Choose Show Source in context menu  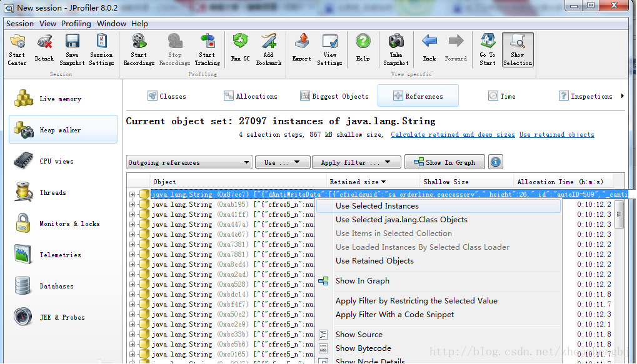click(438, 335)
